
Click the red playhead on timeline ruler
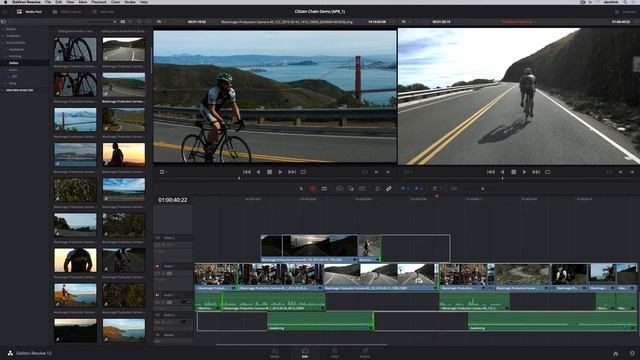click(437, 196)
